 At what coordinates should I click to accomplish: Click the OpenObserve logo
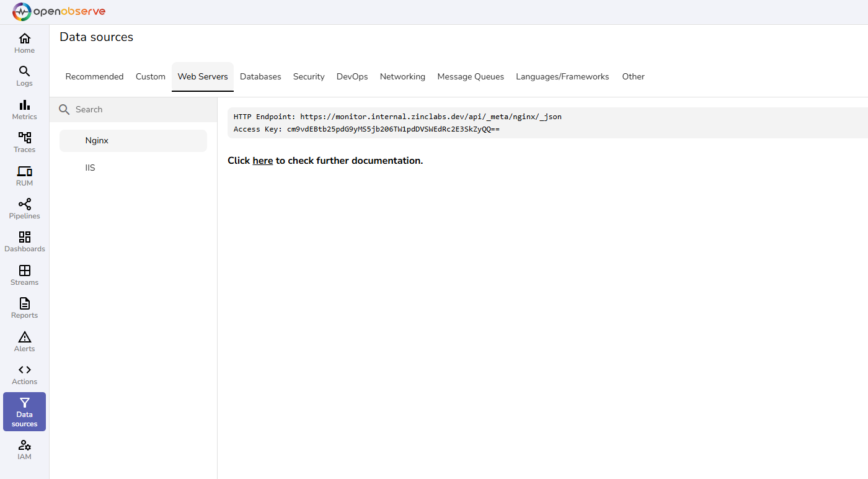(59, 12)
